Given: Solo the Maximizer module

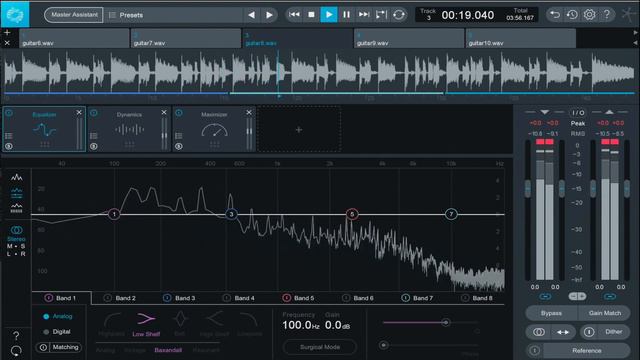Looking at the screenshot, I should point(178,146).
